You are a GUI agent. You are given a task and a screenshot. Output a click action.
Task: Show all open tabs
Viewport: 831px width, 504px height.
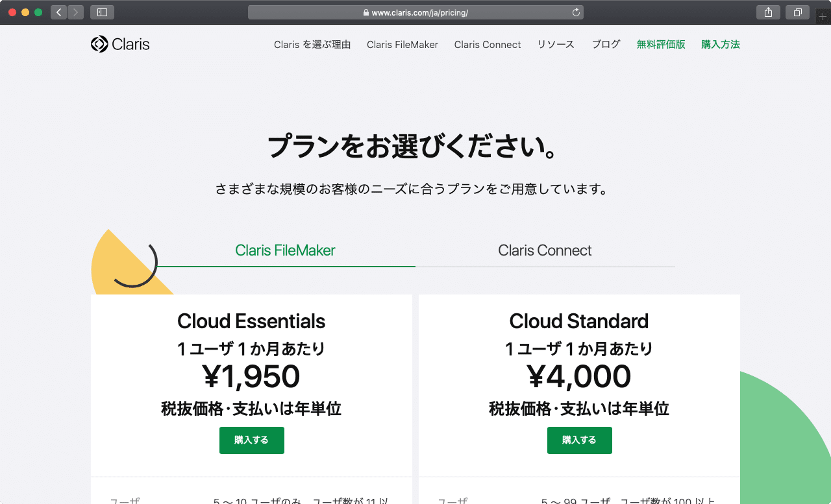point(797,12)
